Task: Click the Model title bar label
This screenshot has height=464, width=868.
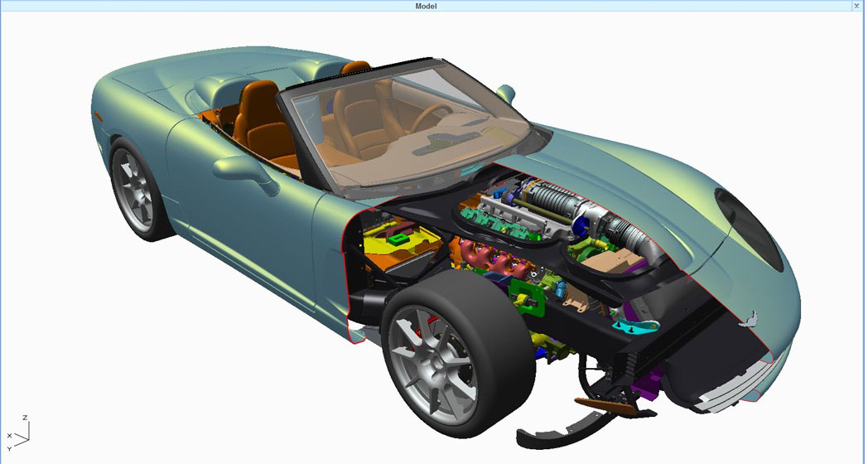Action: coord(426,6)
